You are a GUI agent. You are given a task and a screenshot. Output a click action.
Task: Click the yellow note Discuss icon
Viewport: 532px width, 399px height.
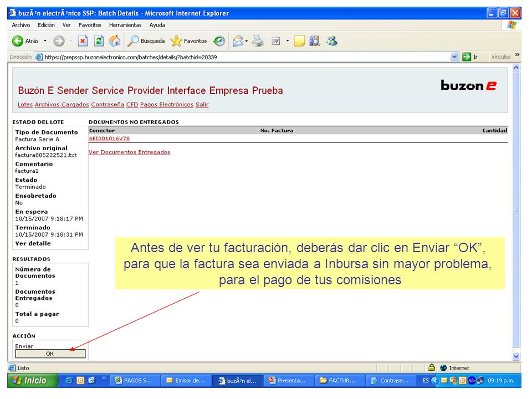coord(299,41)
